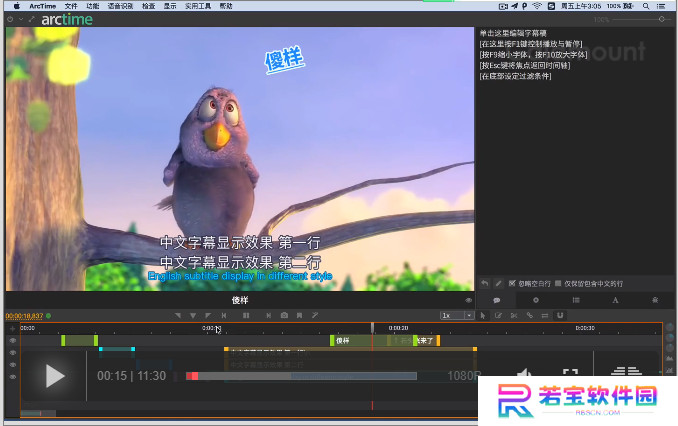This screenshot has width=678, height=426.
Task: Toggle the ignore blank lines checkbox (忽略空白行)
Action: tap(512, 283)
